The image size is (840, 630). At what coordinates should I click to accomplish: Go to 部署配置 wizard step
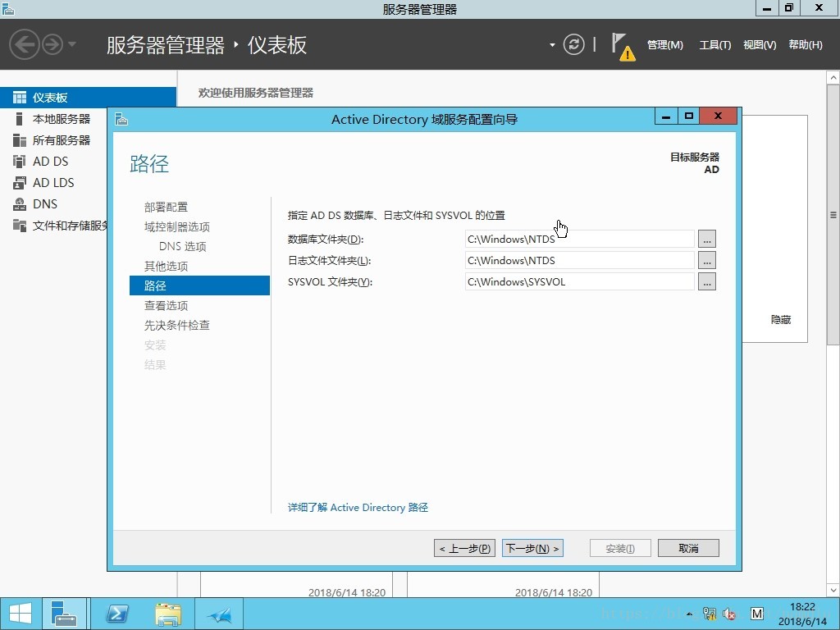(x=166, y=207)
